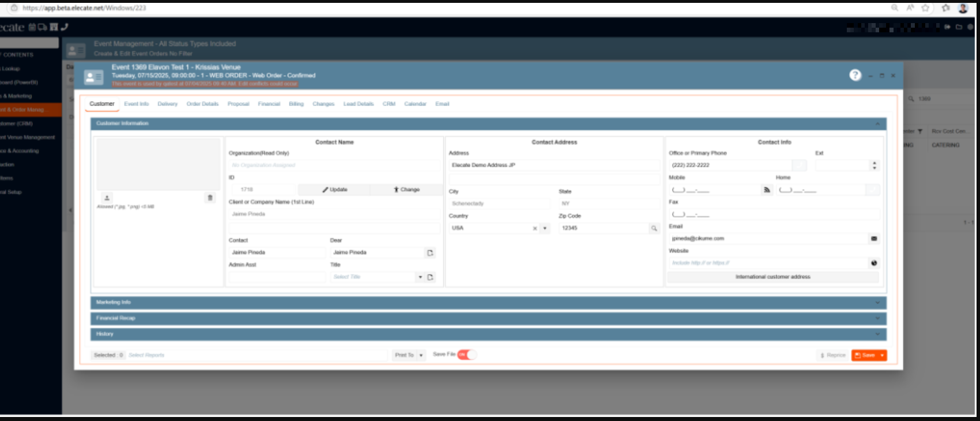Click International customer address button
Screen dimensions: 980x421
point(772,277)
